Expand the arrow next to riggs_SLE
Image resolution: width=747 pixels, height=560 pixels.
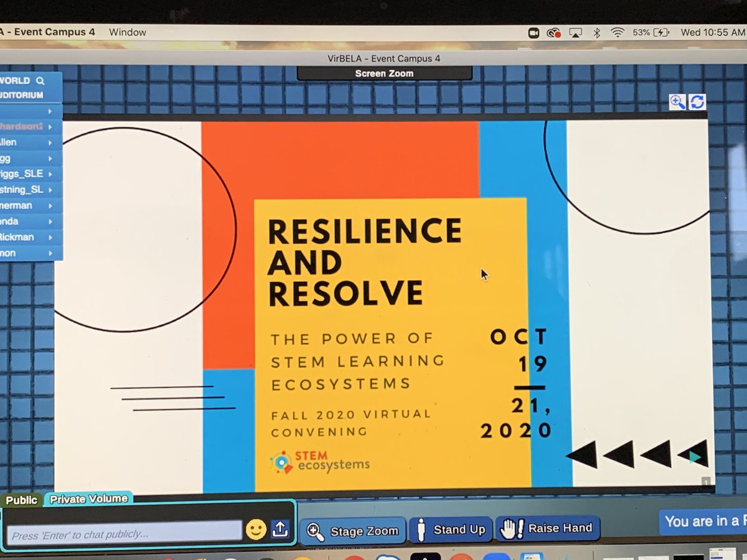[50, 174]
